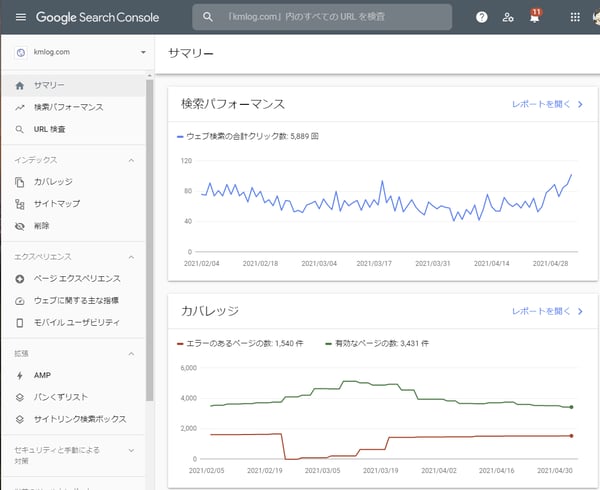Expand セキュリティと手動による対策 section

point(131,451)
